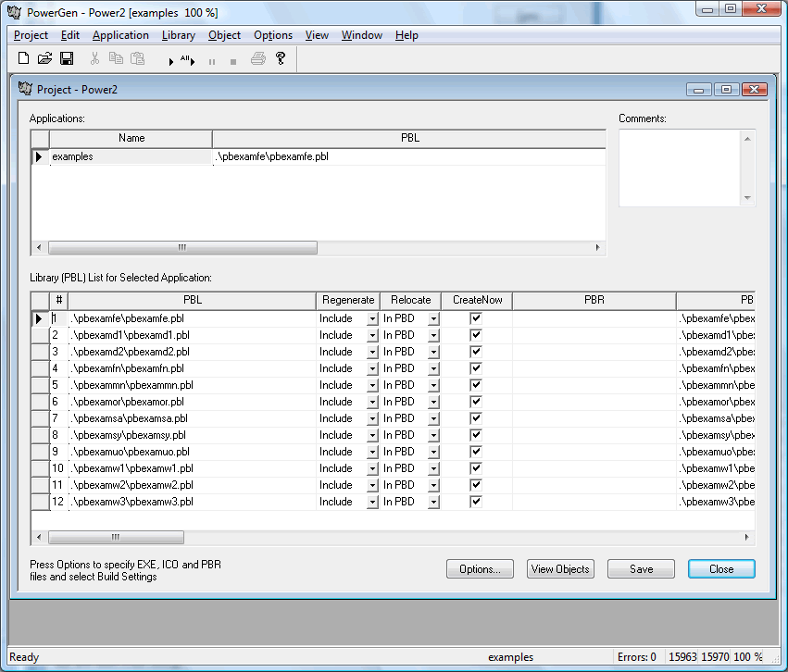This screenshot has height=672, width=788.
Task: Click row selector for library row 5
Action: pyautogui.click(x=40, y=385)
